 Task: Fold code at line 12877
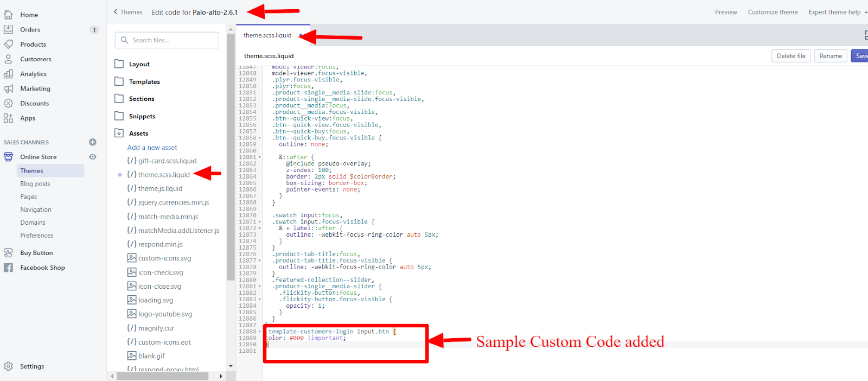(x=259, y=261)
